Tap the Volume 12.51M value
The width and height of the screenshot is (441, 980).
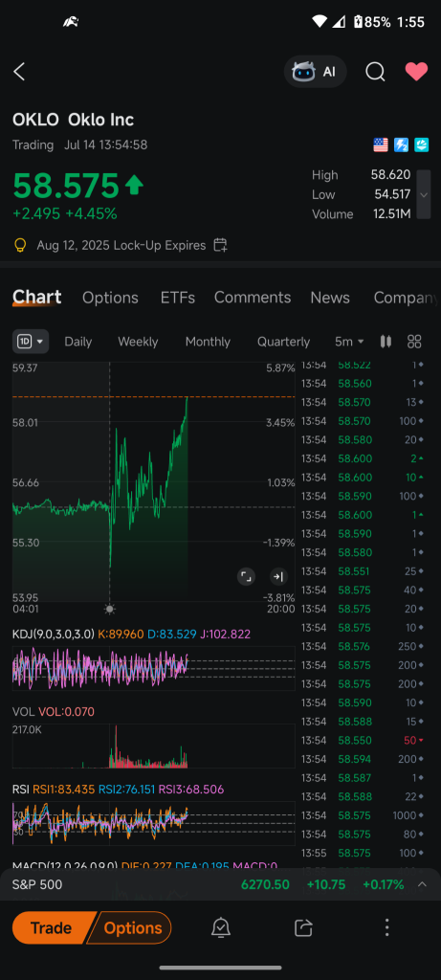[x=391, y=213]
